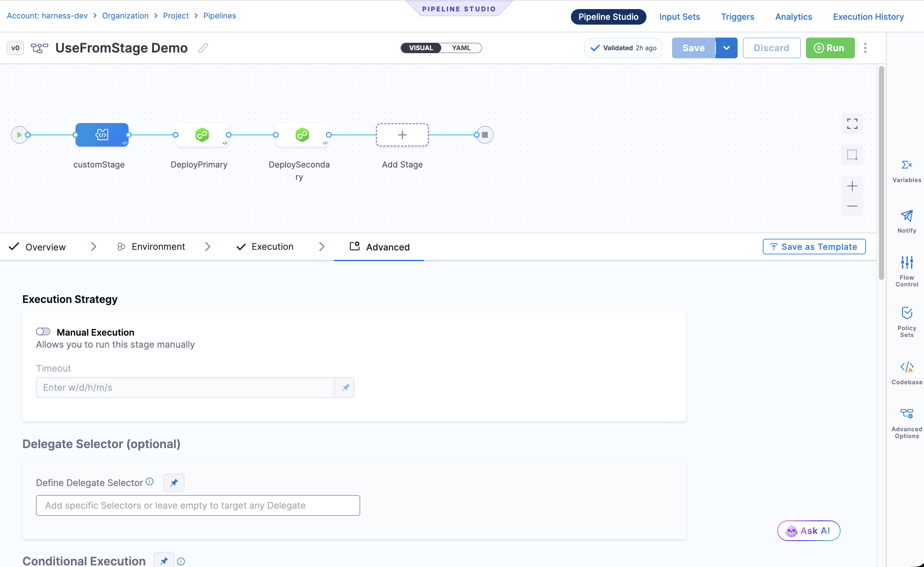Click the Delegate Selector input field

[198, 505]
